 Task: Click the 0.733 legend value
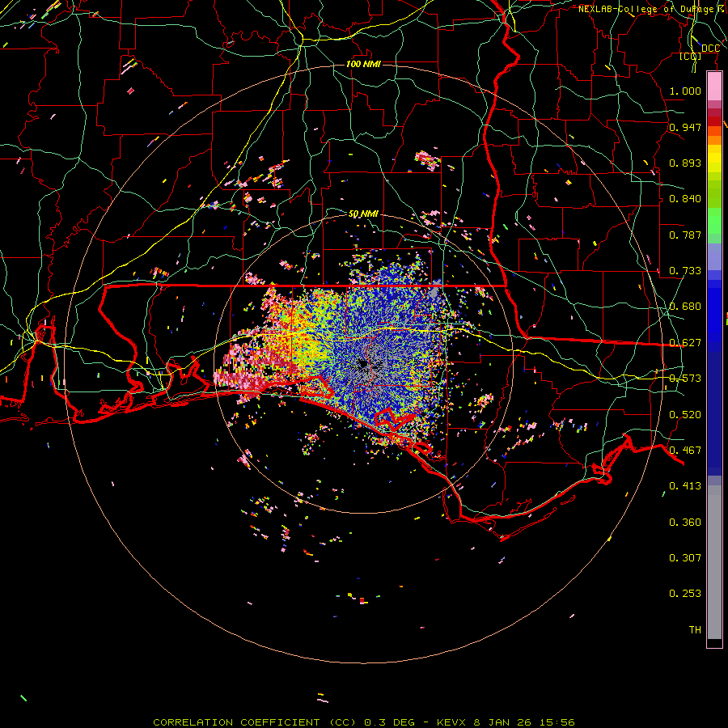coord(685,271)
